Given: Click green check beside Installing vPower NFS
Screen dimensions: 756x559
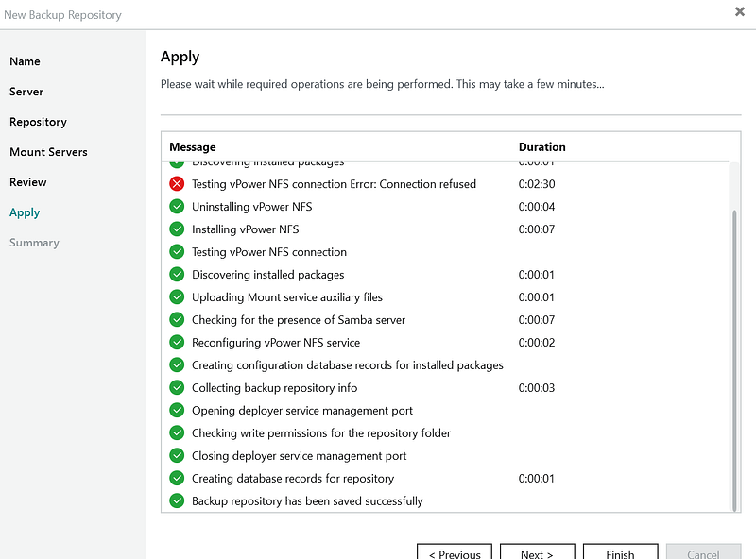Looking at the screenshot, I should tap(177, 229).
